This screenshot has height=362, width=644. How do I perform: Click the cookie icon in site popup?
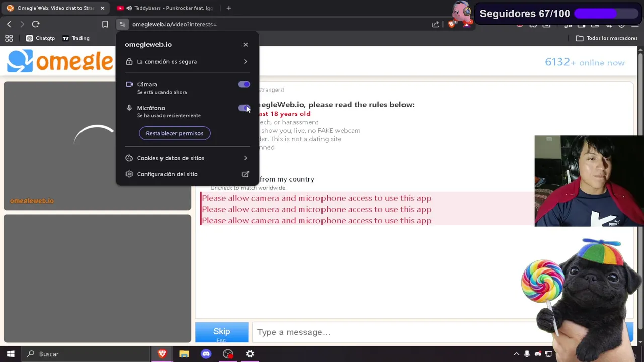coord(129,158)
